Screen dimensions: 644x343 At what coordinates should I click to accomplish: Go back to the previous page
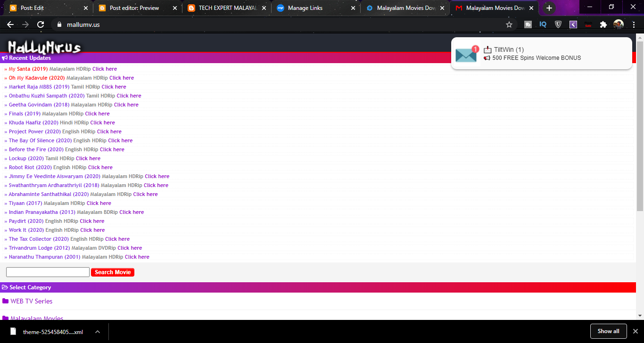[10, 24]
